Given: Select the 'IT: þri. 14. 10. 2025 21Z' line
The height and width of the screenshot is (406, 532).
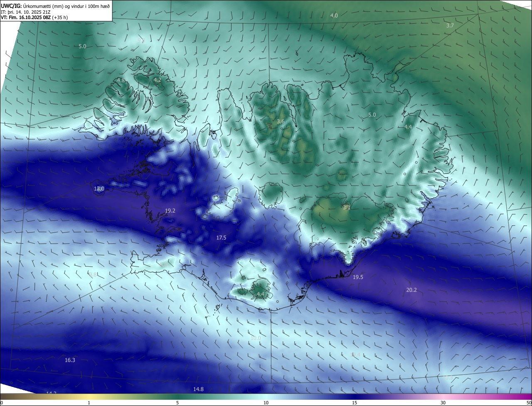Looking at the screenshot, I should pos(26,12).
